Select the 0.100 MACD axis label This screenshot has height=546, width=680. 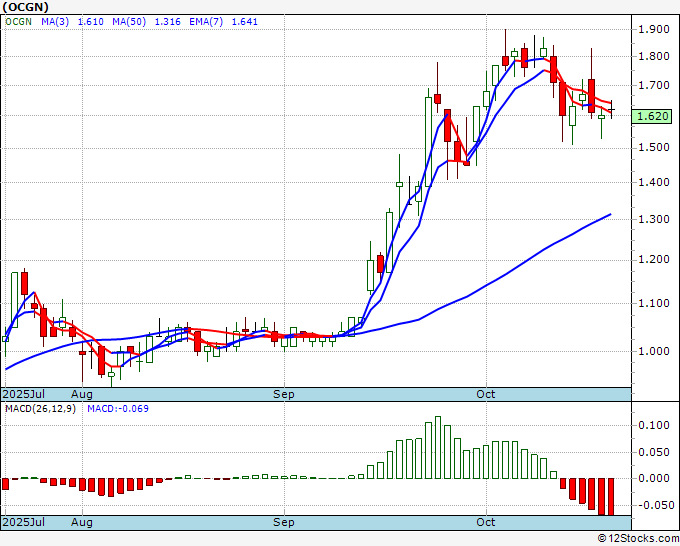[655, 426]
